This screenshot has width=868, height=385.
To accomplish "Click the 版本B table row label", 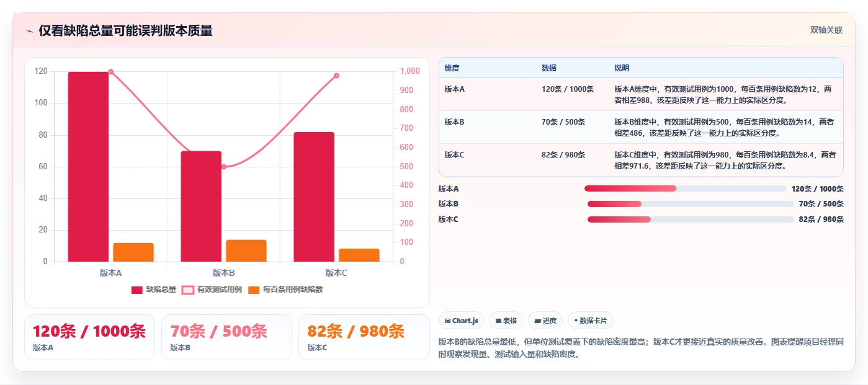I will (455, 122).
